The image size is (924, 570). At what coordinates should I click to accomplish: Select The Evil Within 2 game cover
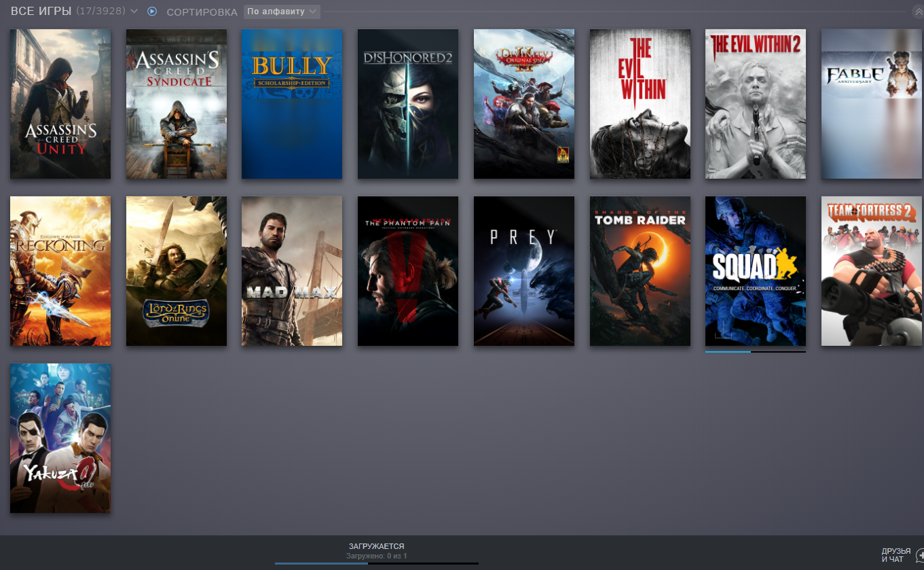tap(756, 104)
